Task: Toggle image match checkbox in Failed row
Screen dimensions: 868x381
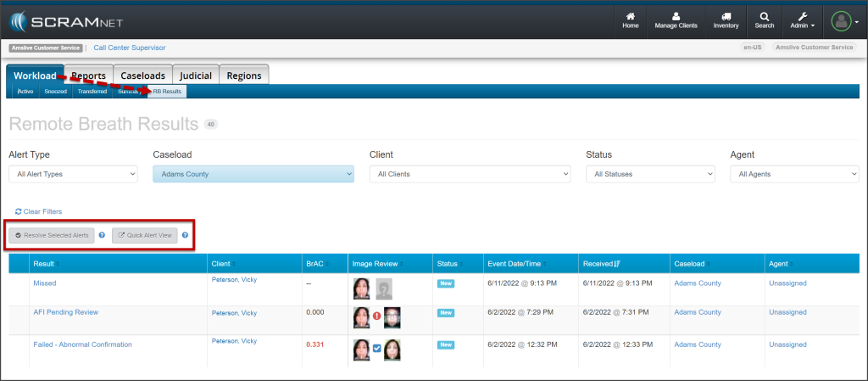Action: click(376, 348)
